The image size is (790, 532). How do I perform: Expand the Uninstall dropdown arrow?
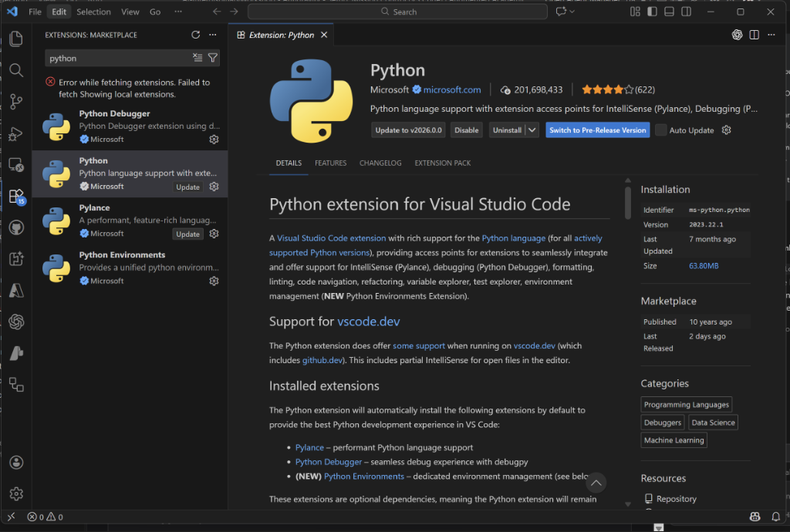(532, 130)
